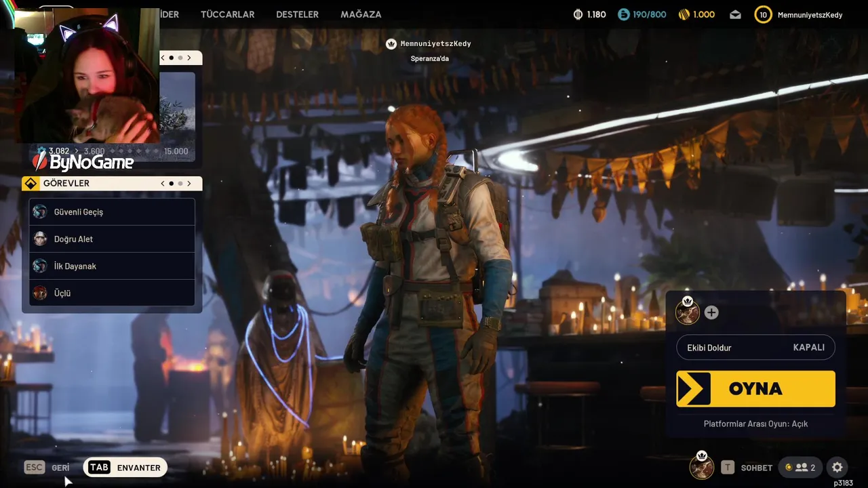Click the gold 1.000 coins icon
The height and width of the screenshot is (488, 868).
click(684, 14)
